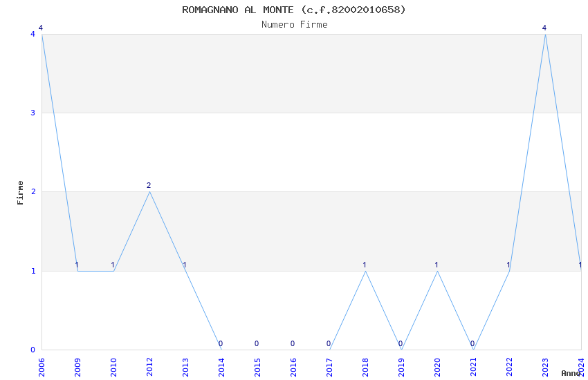Screen dimensions: 588x380
Task: Click the data value "1" for year 2009
Action: (x=77, y=265)
